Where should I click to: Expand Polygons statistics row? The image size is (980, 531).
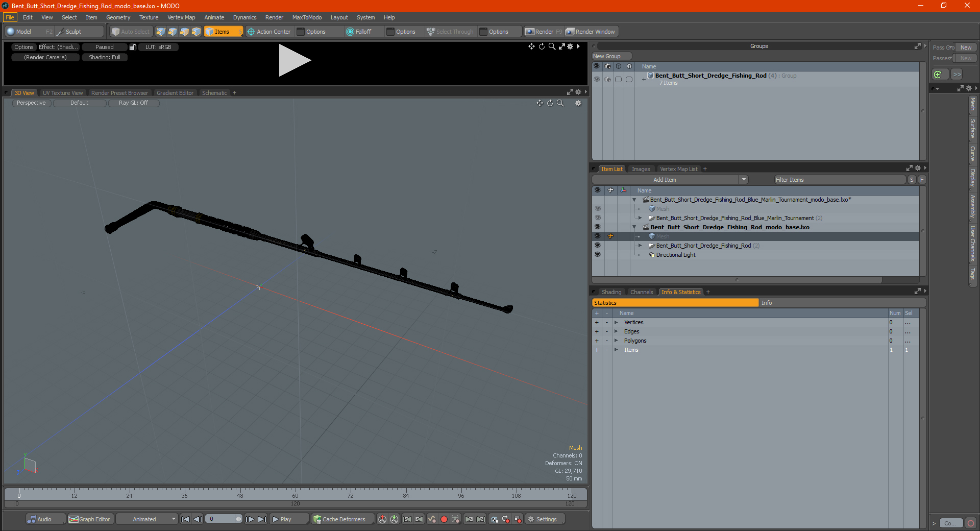(616, 341)
